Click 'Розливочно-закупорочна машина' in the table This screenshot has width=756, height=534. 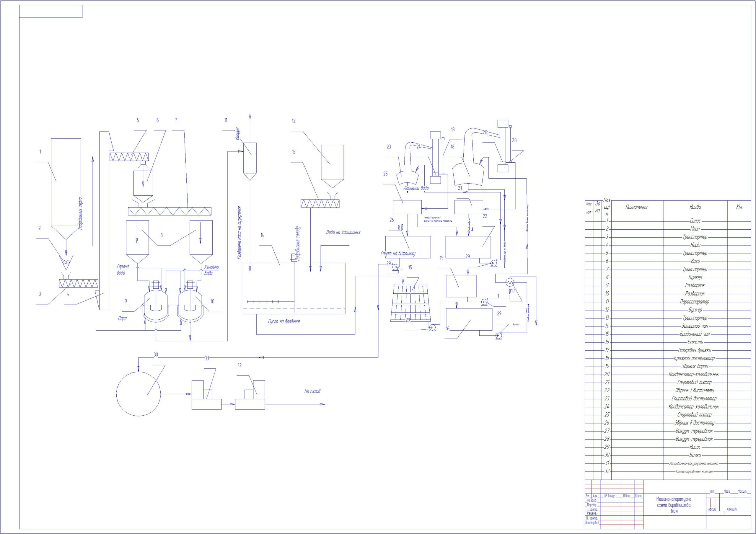click(694, 463)
